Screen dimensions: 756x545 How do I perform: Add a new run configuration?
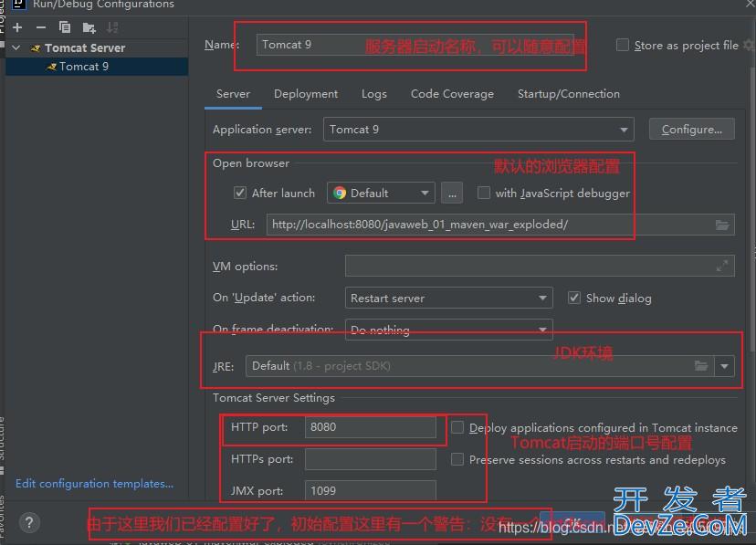tap(17, 27)
